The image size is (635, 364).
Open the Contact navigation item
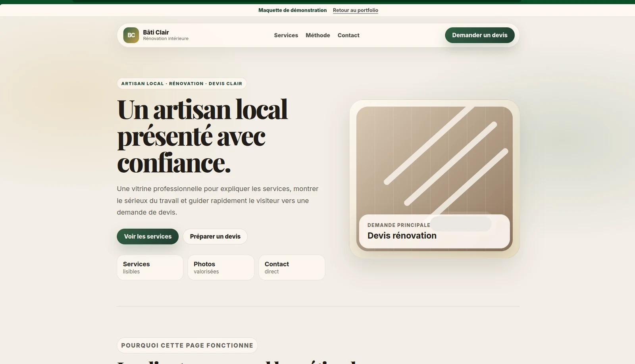click(x=348, y=35)
